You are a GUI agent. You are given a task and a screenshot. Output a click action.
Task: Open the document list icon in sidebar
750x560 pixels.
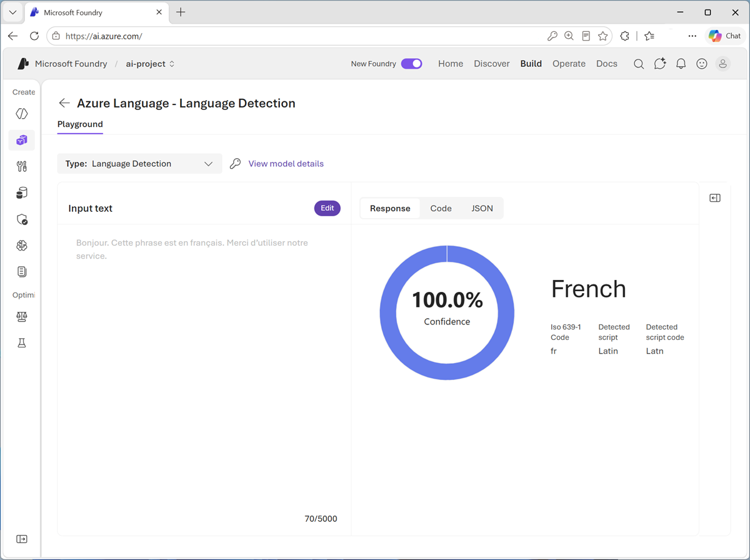pyautogui.click(x=22, y=272)
